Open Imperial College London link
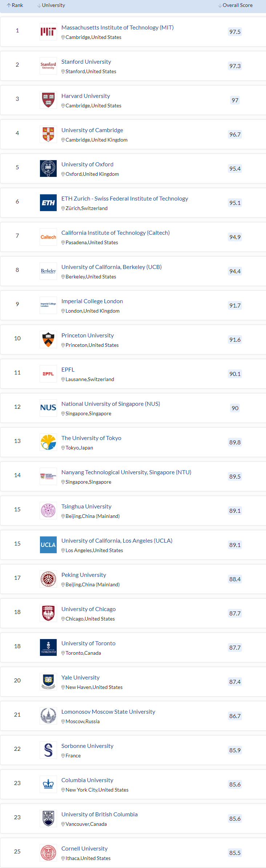Viewport: 266px width, 868px height. (x=92, y=301)
